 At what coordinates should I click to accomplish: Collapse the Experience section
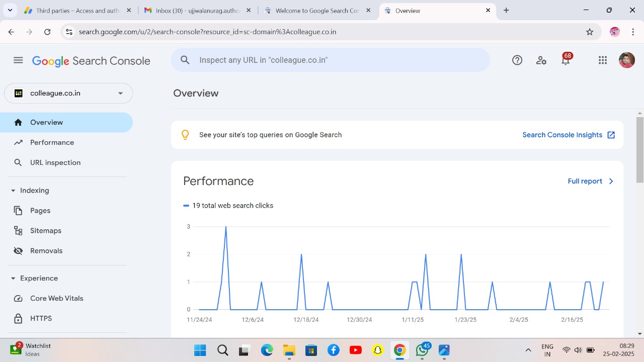click(x=13, y=278)
